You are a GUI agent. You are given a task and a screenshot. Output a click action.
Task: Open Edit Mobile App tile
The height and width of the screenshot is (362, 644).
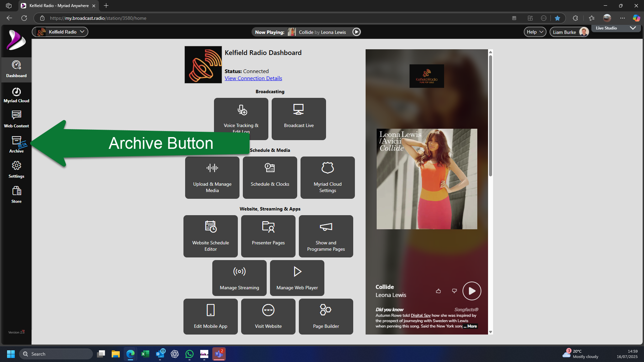[x=210, y=316]
